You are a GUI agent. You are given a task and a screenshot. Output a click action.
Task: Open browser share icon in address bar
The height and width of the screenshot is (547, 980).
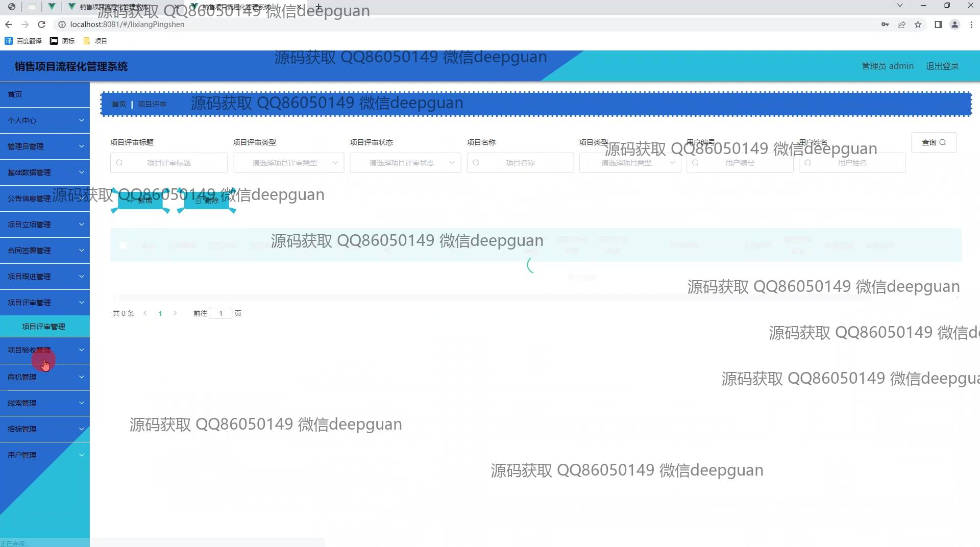(x=901, y=24)
